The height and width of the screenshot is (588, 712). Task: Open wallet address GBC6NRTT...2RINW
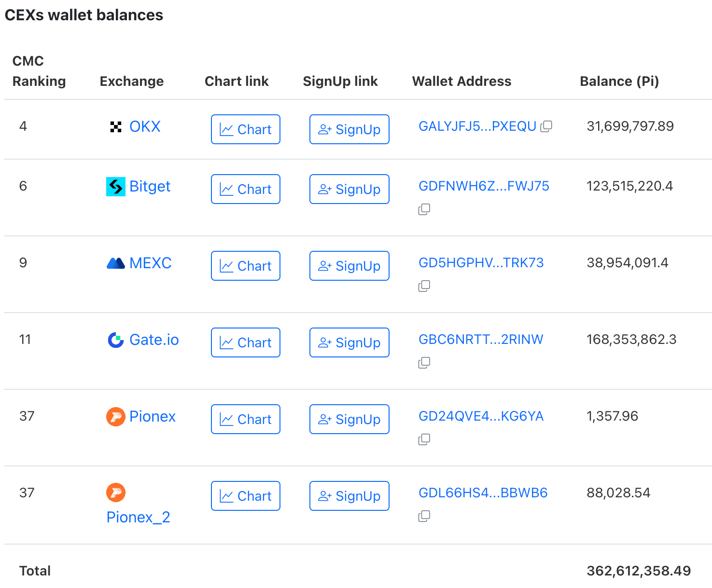(481, 340)
